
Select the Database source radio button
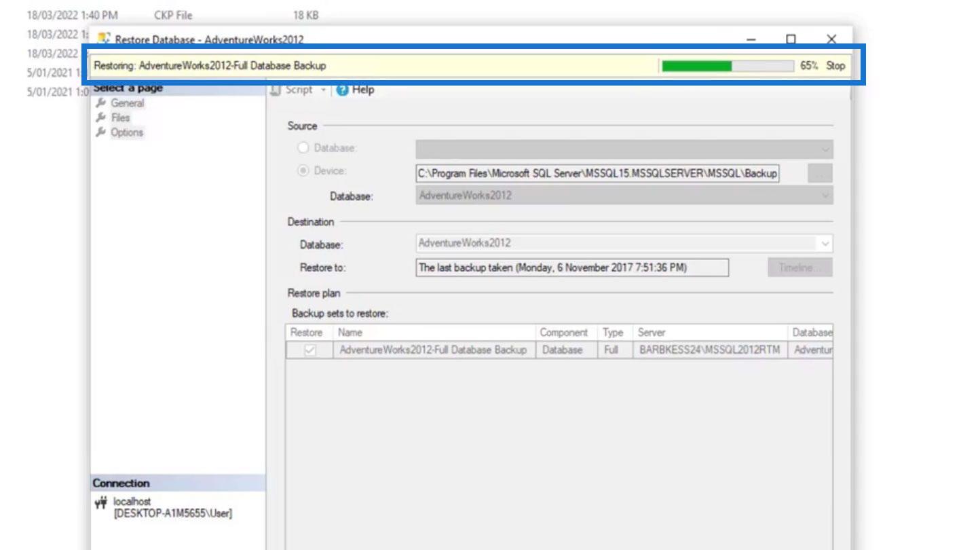coord(303,148)
